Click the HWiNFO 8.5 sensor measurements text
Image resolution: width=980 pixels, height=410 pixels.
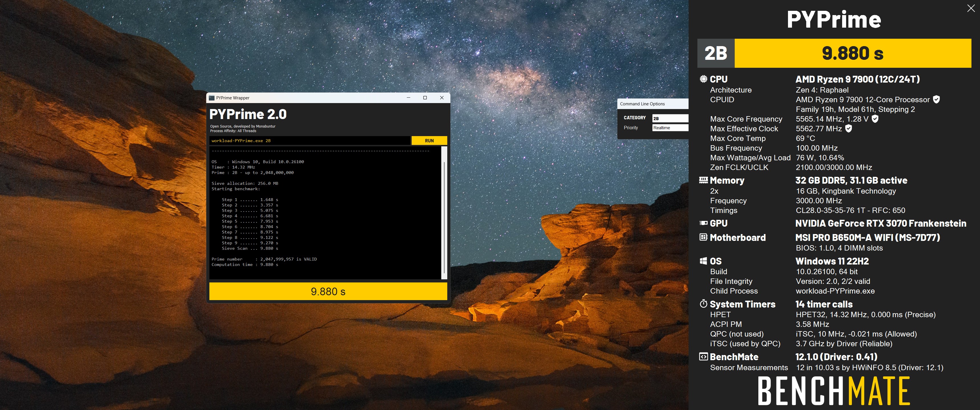click(869, 368)
